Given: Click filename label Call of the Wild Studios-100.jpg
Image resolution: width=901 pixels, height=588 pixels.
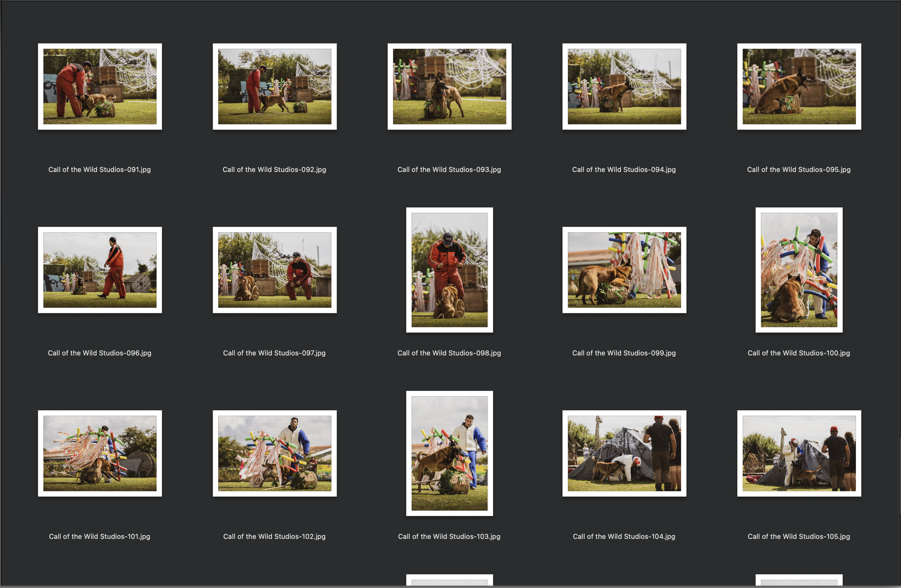Looking at the screenshot, I should click(798, 353).
